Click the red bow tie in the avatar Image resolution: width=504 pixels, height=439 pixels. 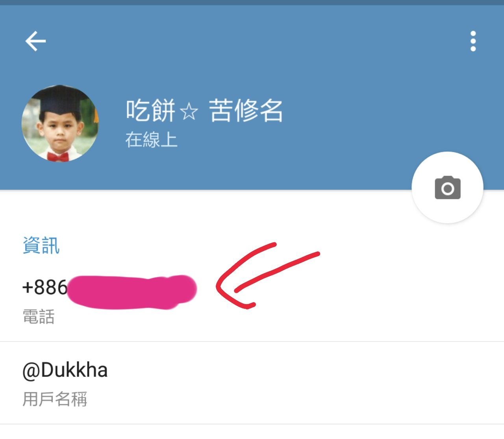58,157
